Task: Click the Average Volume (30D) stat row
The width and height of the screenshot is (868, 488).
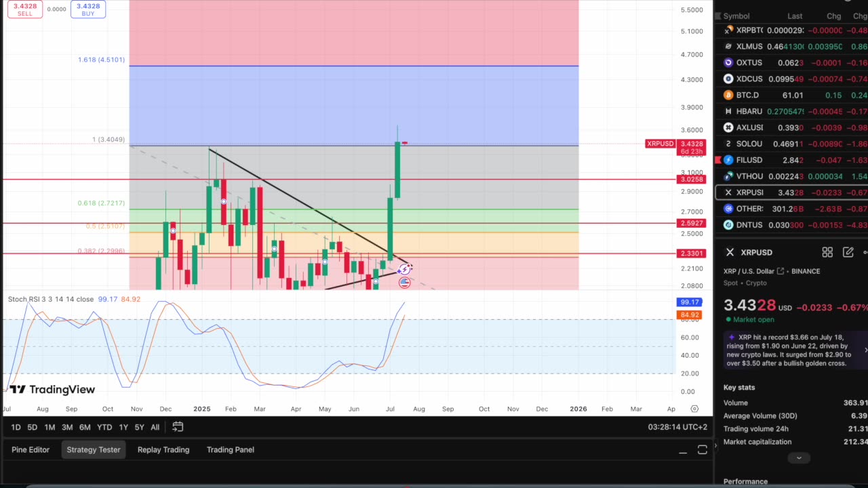Action: [795, 415]
